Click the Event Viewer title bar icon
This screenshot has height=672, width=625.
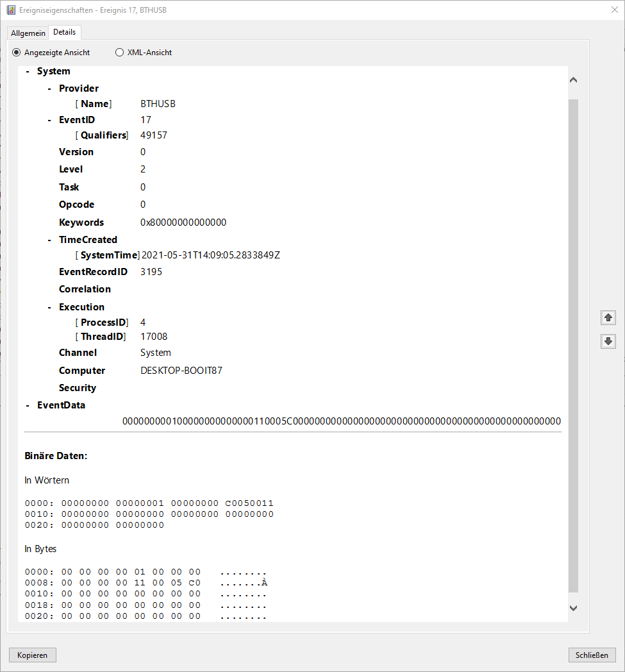[11, 10]
